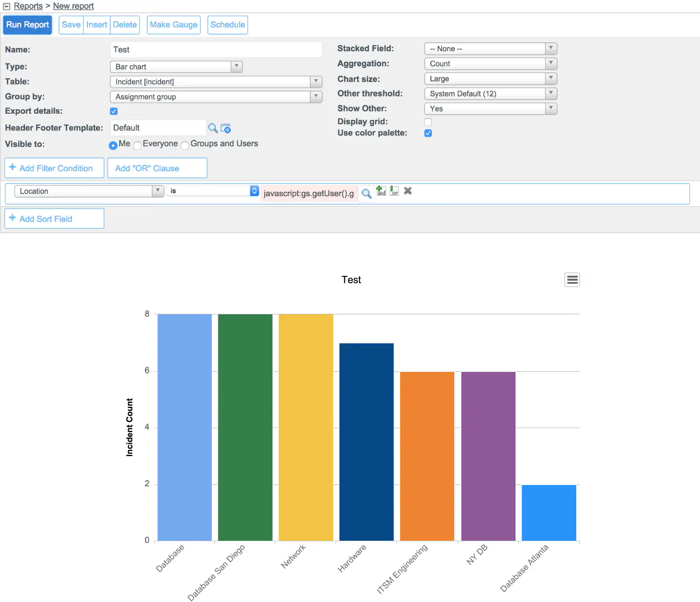Expand the Group by dropdown

[x=316, y=96]
